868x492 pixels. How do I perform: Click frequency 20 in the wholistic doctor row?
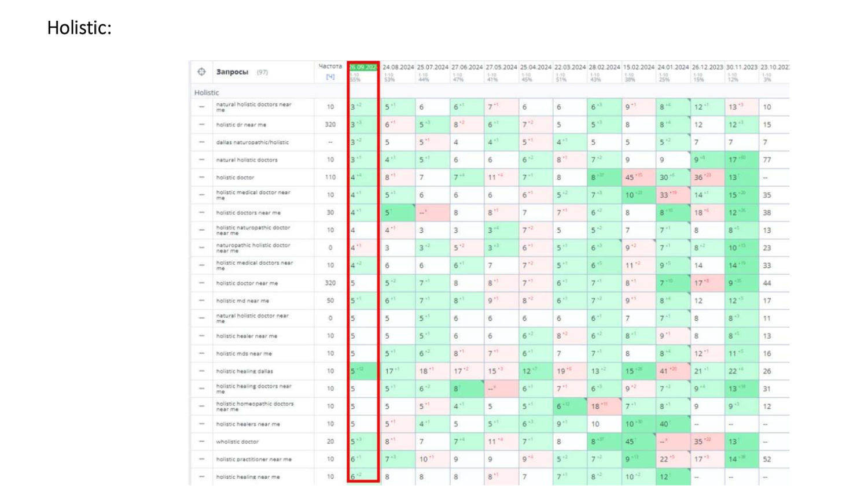(330, 442)
